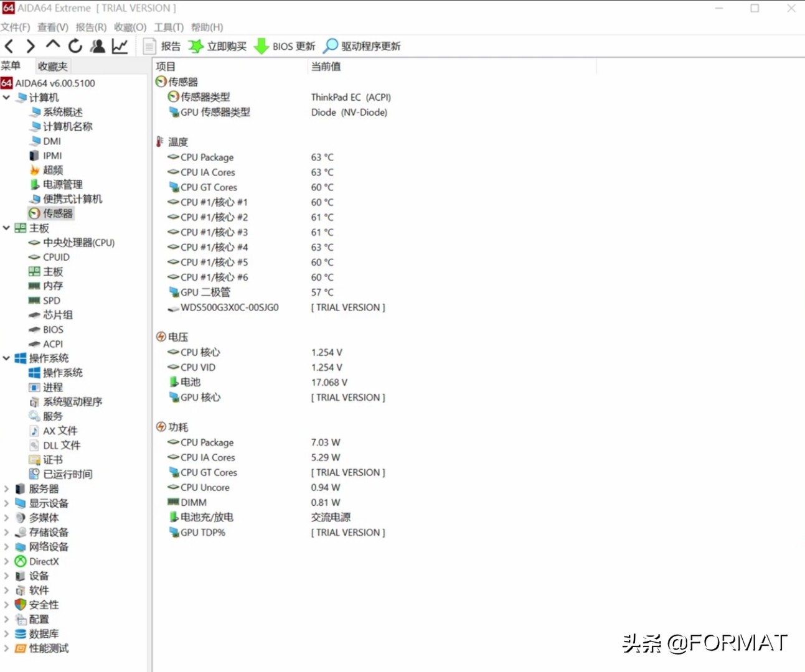The width and height of the screenshot is (805, 672).
Task: Open the 报告 report tool
Action: 162,46
